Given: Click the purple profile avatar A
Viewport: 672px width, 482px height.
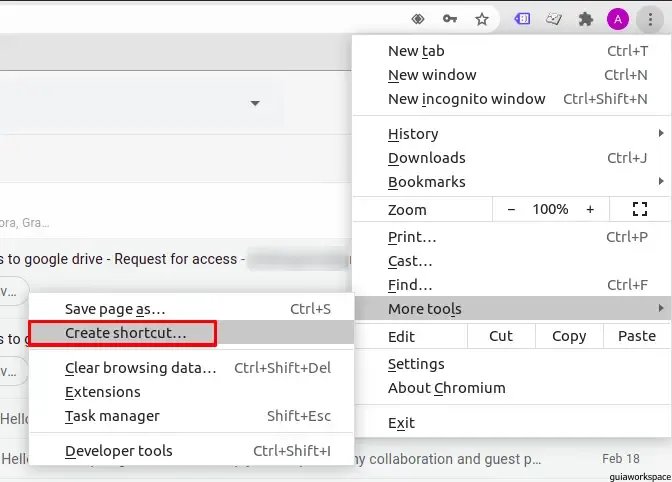Looking at the screenshot, I should click(618, 19).
